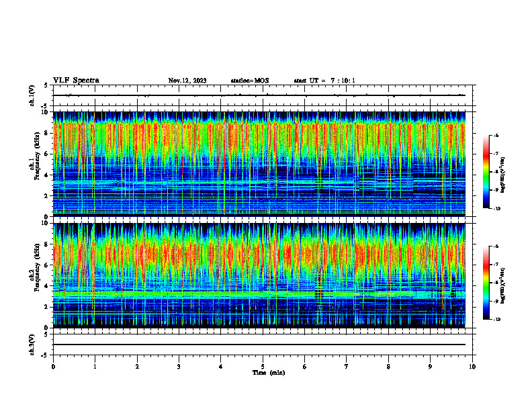The height and width of the screenshot is (411, 532).
Task: Click the "-6" tick on ch.1 colorbar
Action: 496,136
